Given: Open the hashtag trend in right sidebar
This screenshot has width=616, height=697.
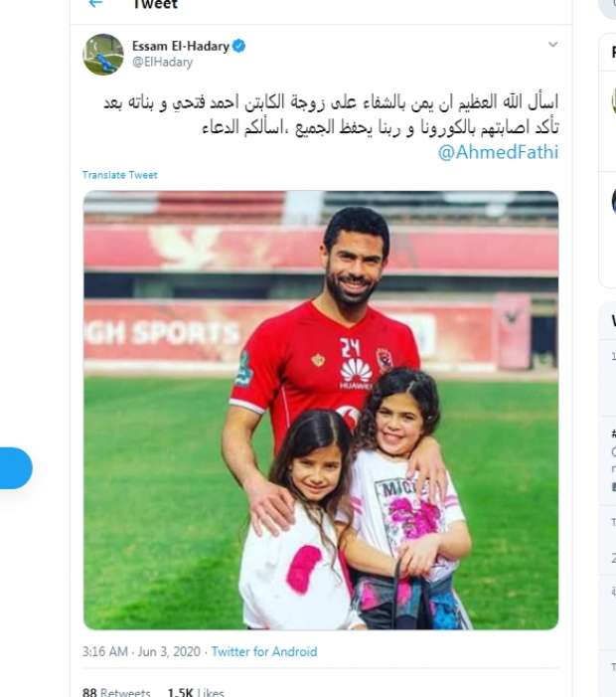Looking at the screenshot, I should 613,434.
